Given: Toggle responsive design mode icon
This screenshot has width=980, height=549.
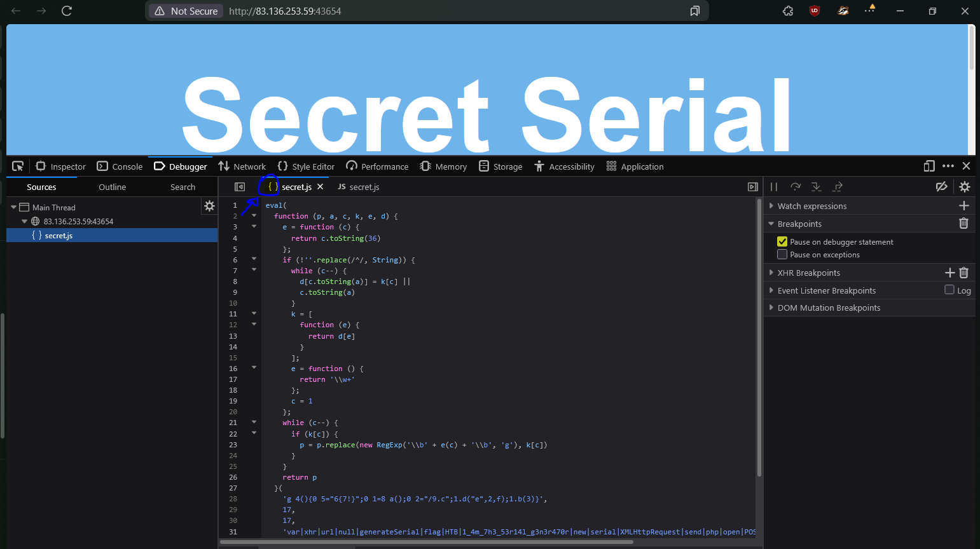Looking at the screenshot, I should 929,166.
